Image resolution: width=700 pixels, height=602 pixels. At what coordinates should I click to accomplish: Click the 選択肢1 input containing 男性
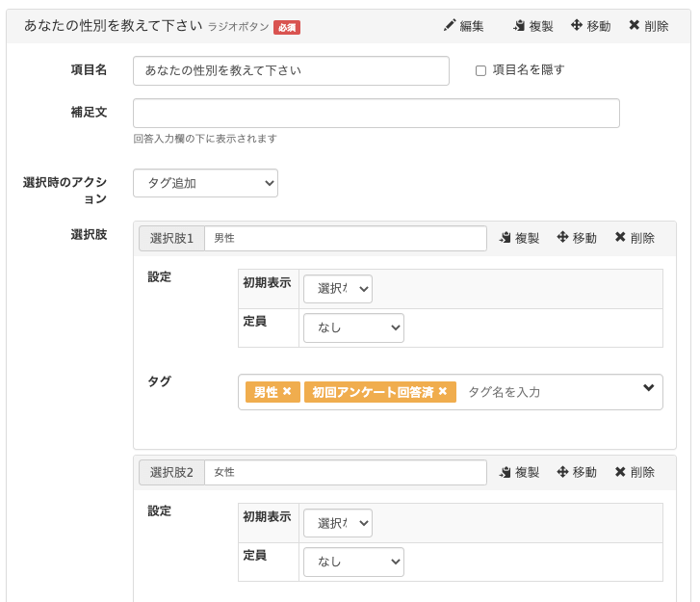pos(346,239)
